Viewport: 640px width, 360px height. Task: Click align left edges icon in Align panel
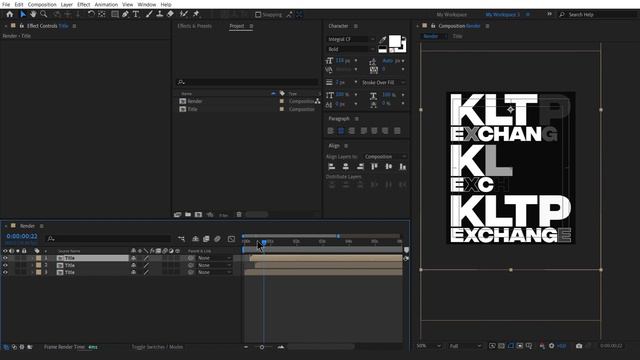[x=332, y=167]
